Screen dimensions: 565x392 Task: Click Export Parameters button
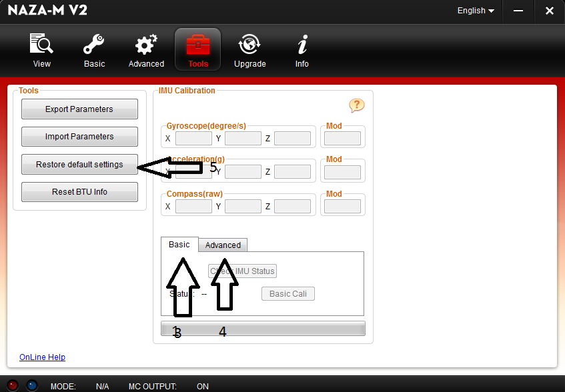(79, 109)
